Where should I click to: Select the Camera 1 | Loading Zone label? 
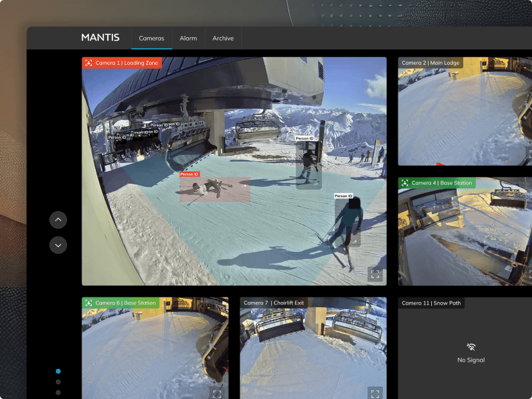point(122,63)
